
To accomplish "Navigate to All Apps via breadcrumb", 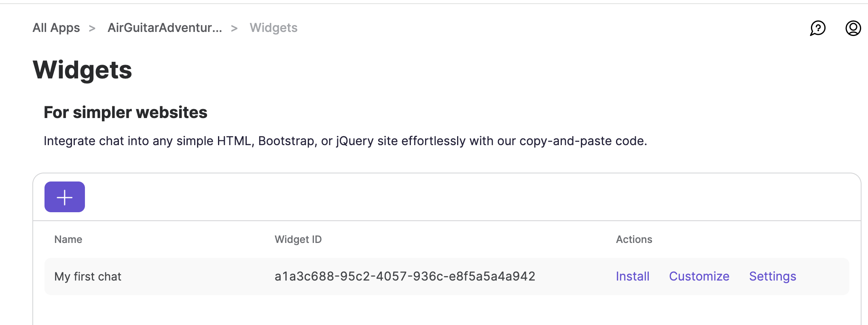I will pos(56,27).
